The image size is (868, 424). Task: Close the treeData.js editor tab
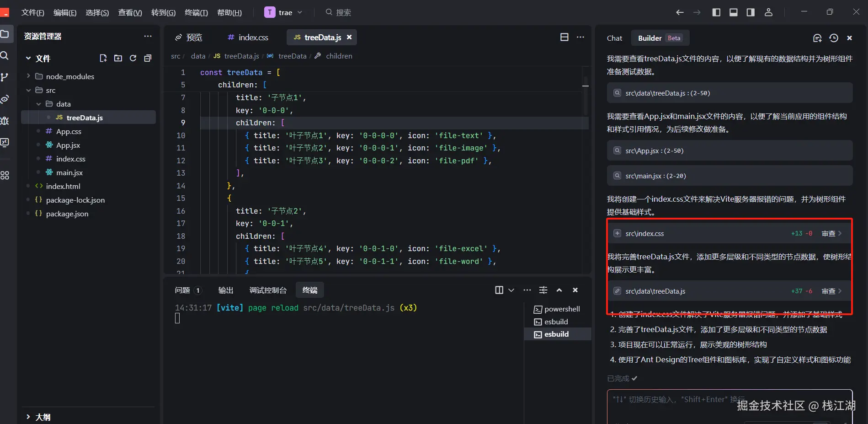click(349, 37)
